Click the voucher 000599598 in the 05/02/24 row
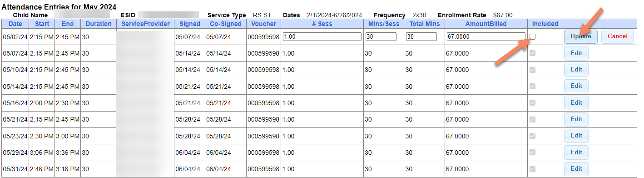Screen dimensions: 644x178 click(x=263, y=37)
